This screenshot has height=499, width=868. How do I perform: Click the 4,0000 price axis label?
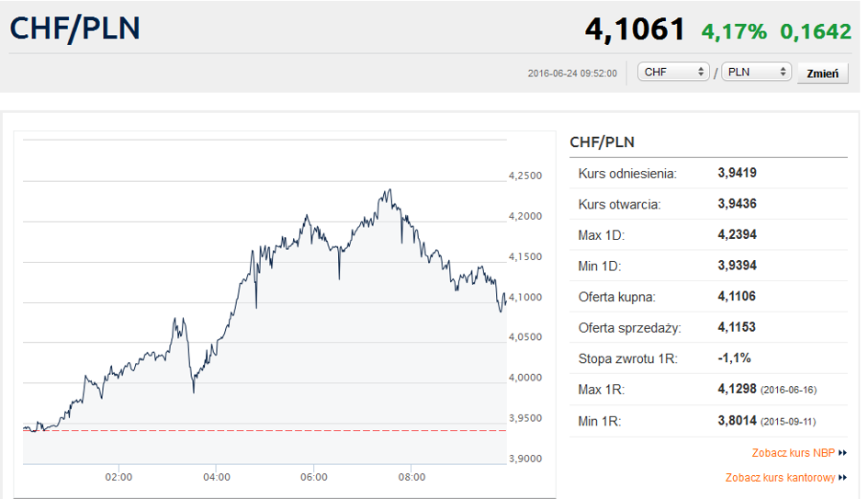525,378
